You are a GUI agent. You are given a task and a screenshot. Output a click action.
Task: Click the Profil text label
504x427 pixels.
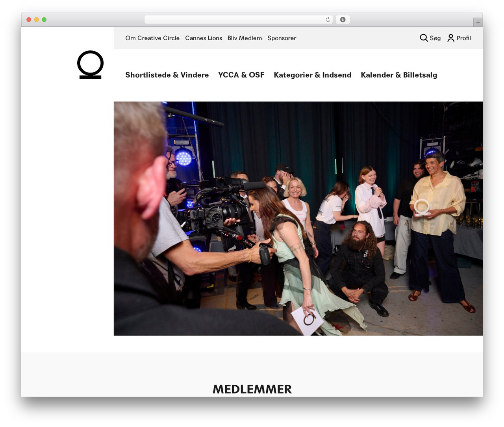pos(464,38)
